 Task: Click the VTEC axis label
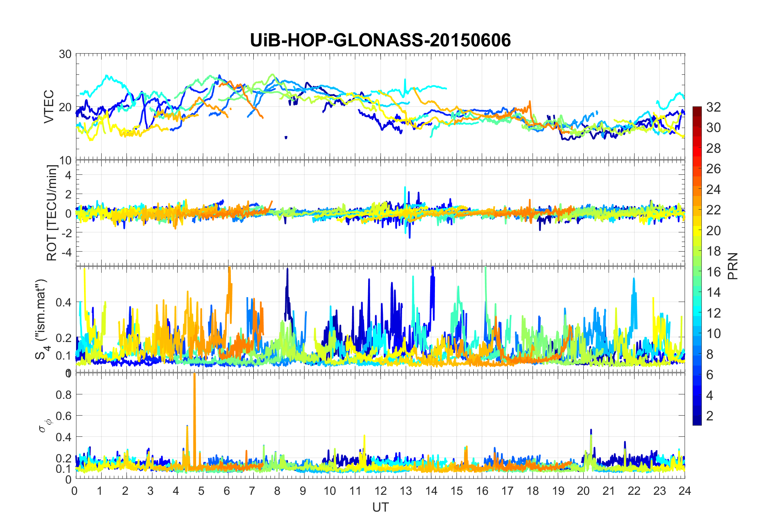point(49,107)
